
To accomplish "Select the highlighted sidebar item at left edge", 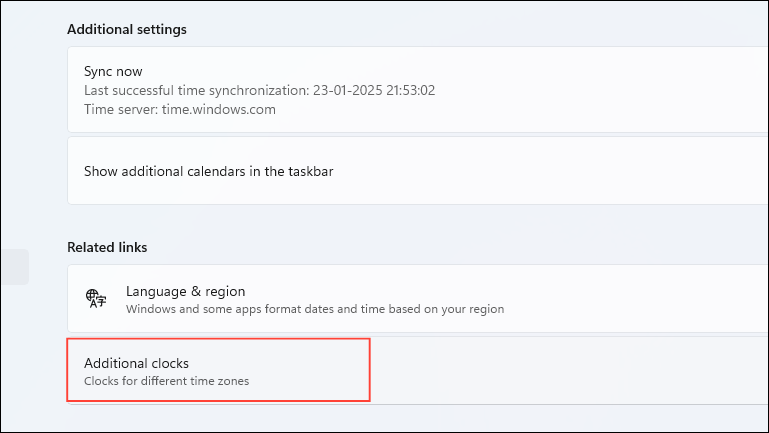I will pos(14,267).
